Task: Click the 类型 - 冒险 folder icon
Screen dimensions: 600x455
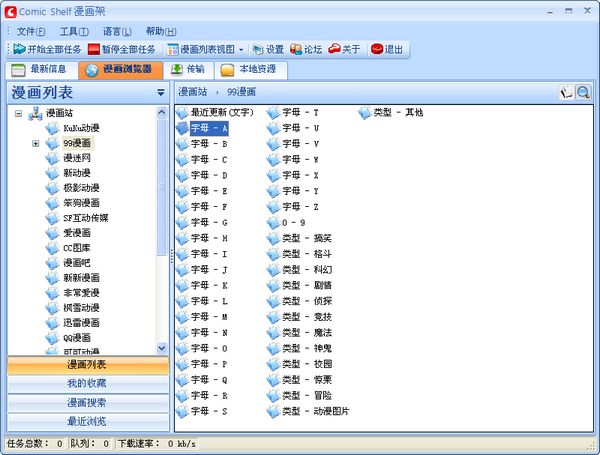Action: 274,396
